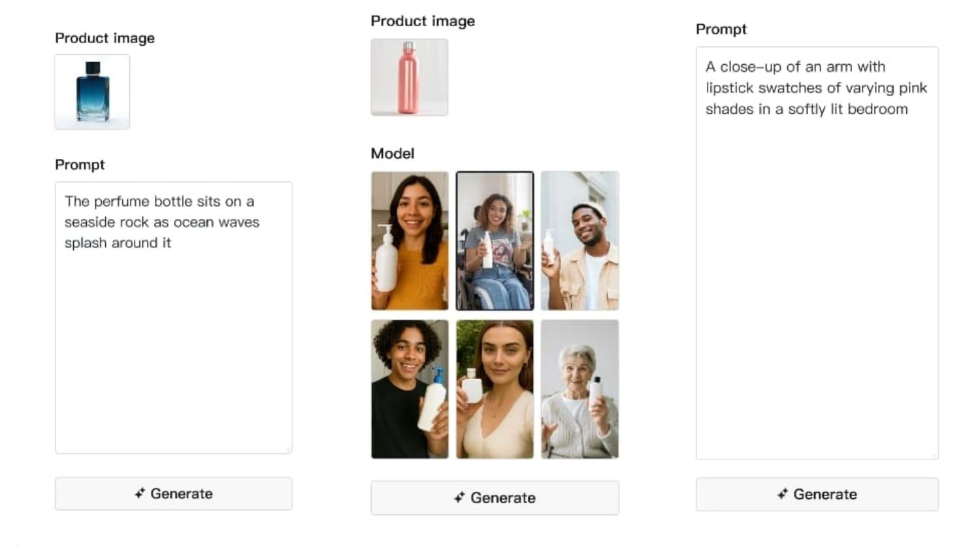The image size is (980, 551).
Task: Click the blue perfume bottle product image
Action: [92, 92]
